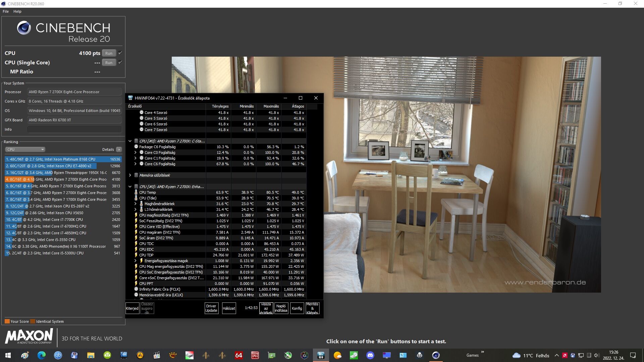
Task: Expand Maghőmérsékletek temperatures row
Action: point(136,204)
